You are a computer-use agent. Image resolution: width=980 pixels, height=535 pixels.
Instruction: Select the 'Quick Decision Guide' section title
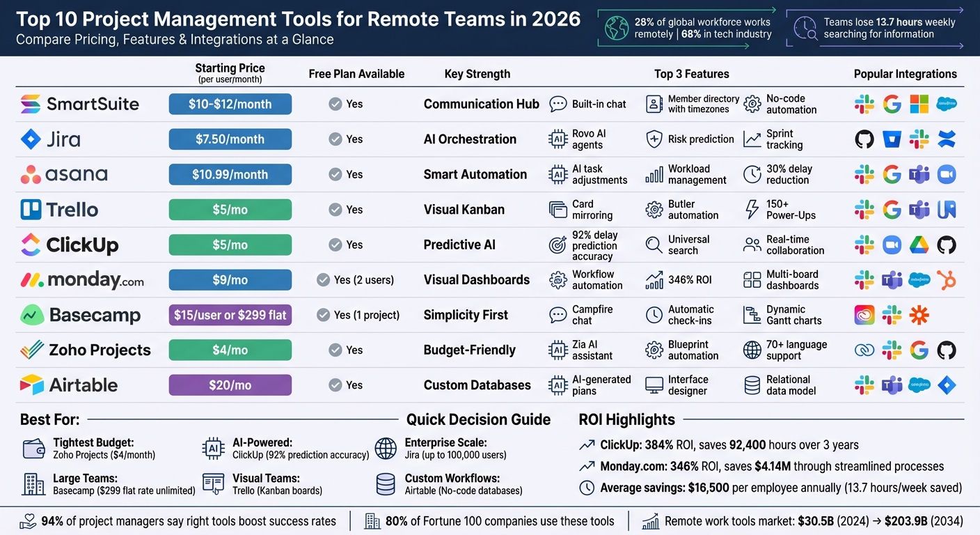tap(478, 419)
